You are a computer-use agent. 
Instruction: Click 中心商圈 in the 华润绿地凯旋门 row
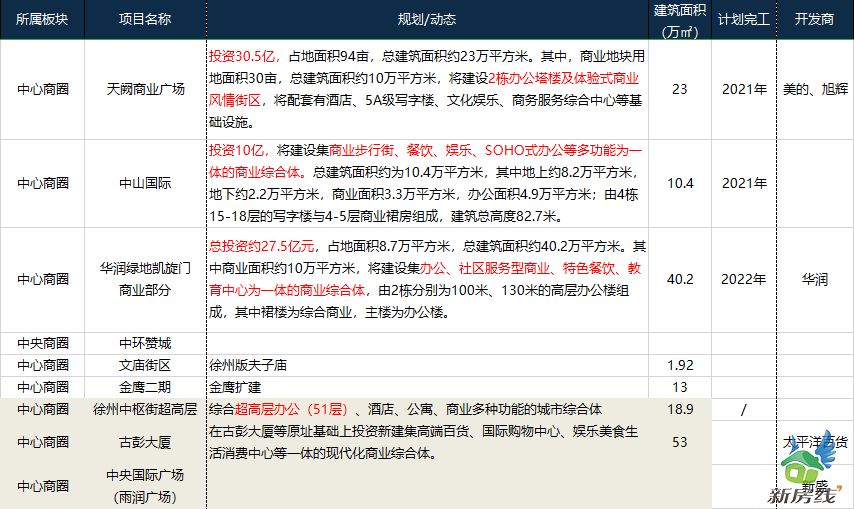(43, 279)
